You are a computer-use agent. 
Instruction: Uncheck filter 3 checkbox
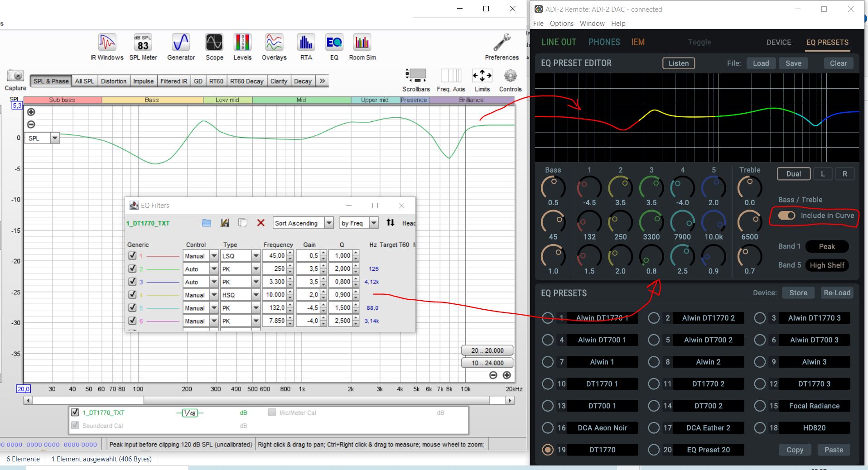pyautogui.click(x=132, y=281)
